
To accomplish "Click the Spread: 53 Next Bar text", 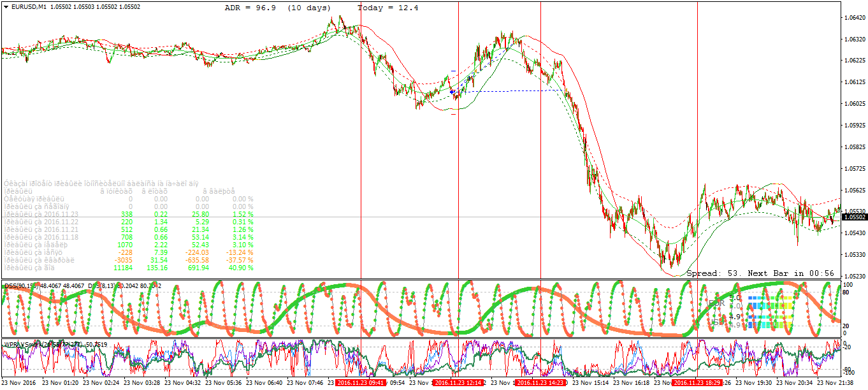I will tap(760, 273).
